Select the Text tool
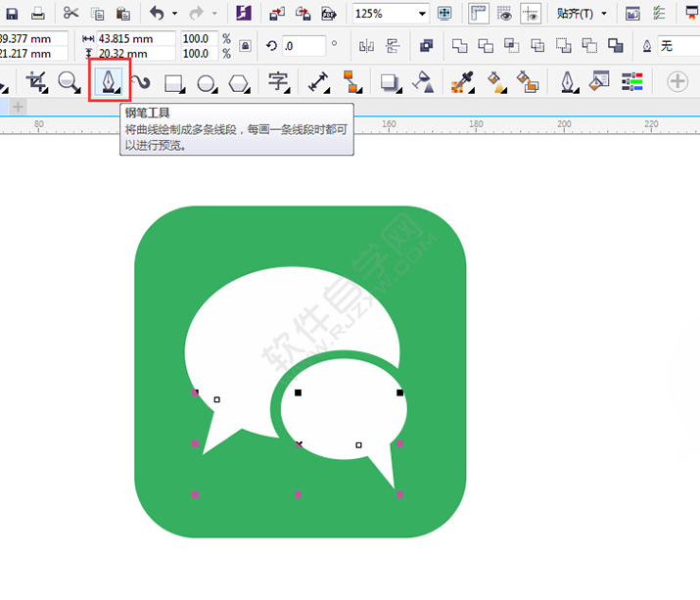Image resolution: width=700 pixels, height=600 pixels. point(279,82)
